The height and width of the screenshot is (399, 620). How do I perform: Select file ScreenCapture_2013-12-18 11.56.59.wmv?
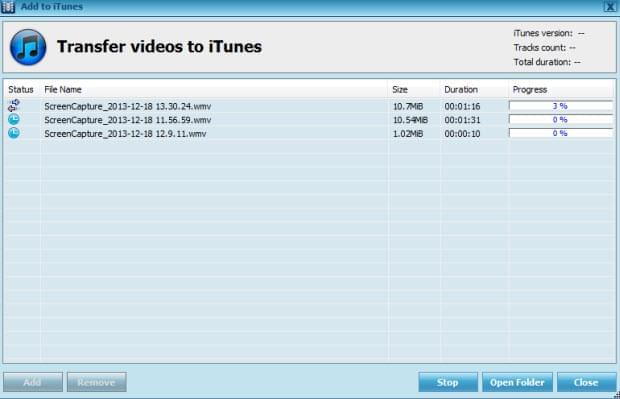click(128, 120)
